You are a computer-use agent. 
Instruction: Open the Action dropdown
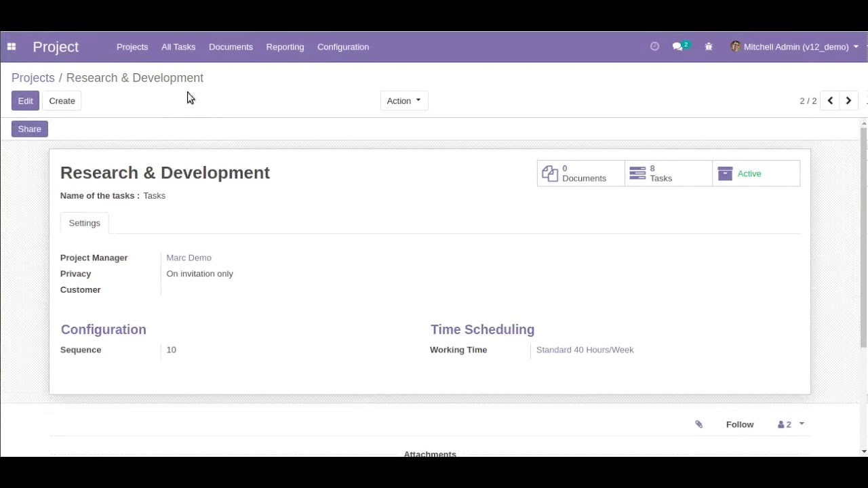tap(404, 101)
